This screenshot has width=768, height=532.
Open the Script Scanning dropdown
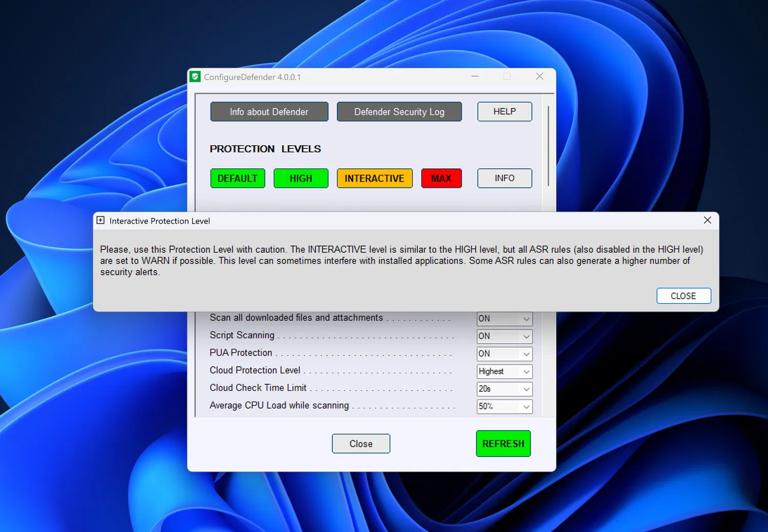click(x=504, y=336)
